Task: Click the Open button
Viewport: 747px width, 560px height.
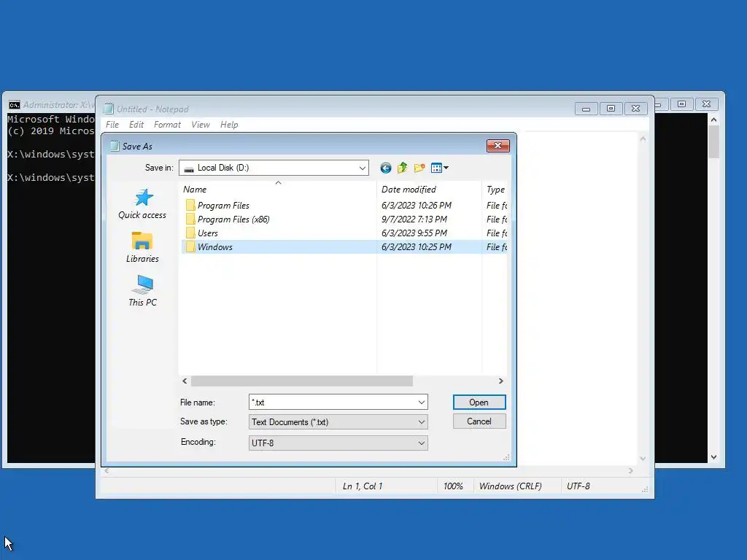Action: 479,402
